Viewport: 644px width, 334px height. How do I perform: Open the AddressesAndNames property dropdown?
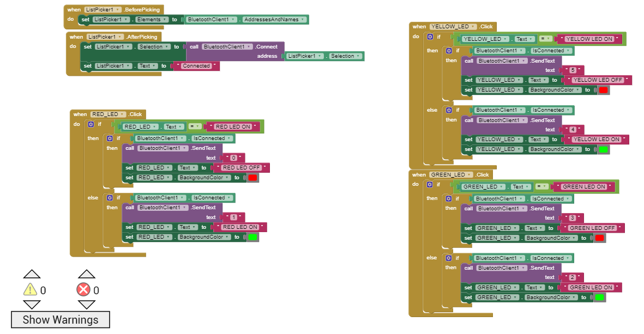[x=274, y=19]
